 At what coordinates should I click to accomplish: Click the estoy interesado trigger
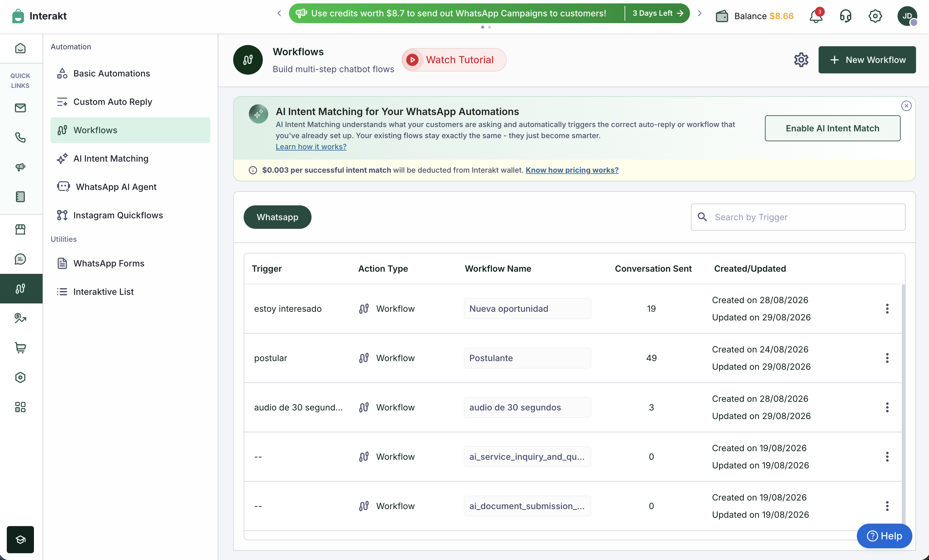click(288, 309)
